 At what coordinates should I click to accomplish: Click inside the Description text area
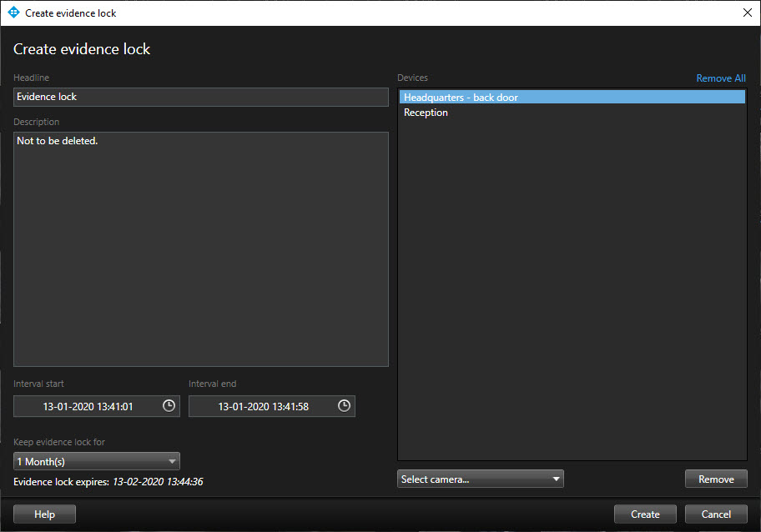[201, 248]
